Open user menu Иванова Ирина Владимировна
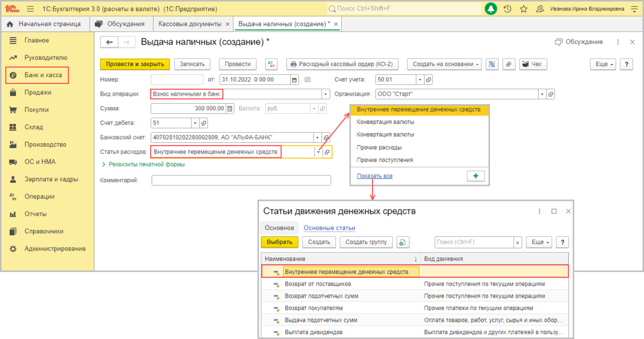The height and width of the screenshot is (339, 644). (587, 9)
